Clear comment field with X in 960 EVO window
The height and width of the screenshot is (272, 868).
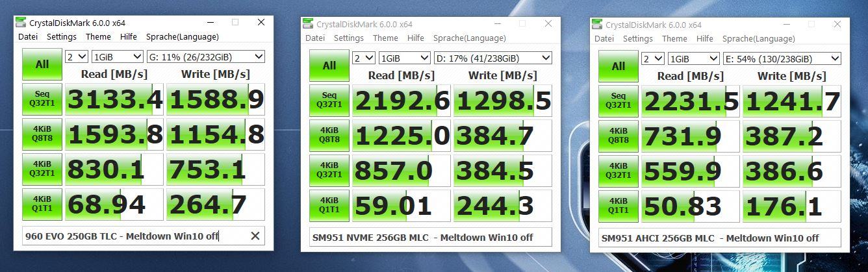(255, 236)
